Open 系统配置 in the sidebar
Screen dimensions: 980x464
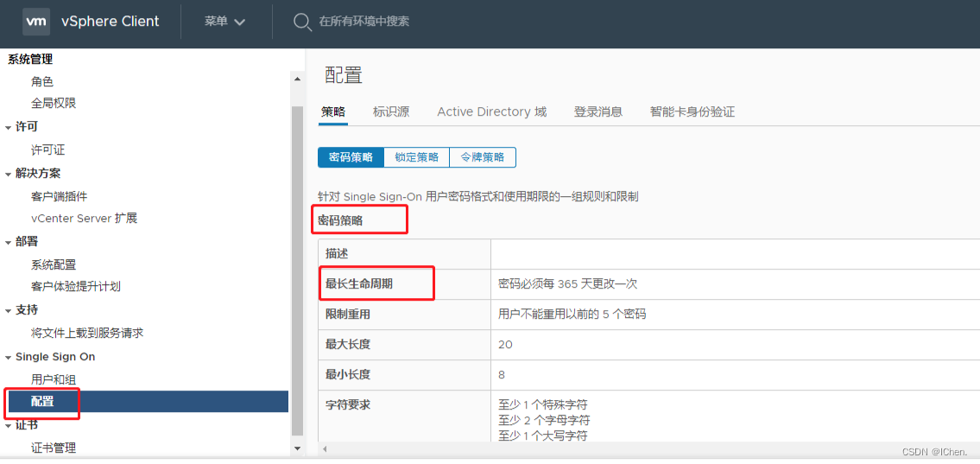pyautogui.click(x=54, y=264)
